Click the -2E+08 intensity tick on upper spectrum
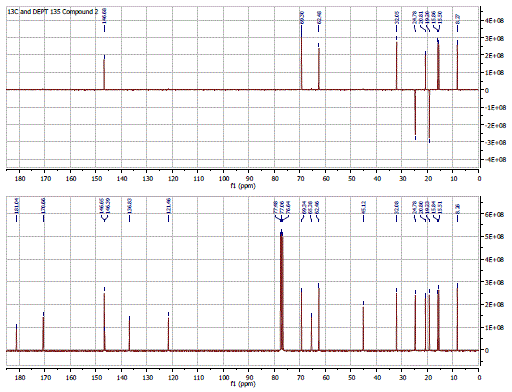Viewport: 512px width, 392px height. coord(494,125)
